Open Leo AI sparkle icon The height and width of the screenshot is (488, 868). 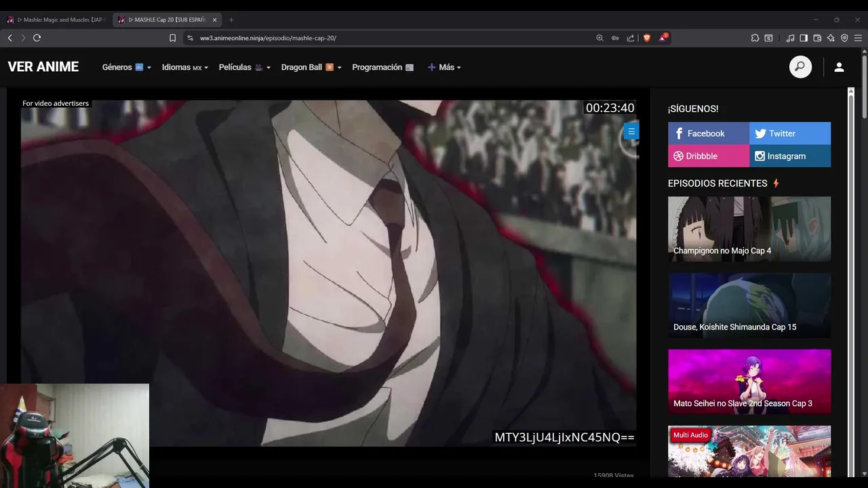click(831, 38)
